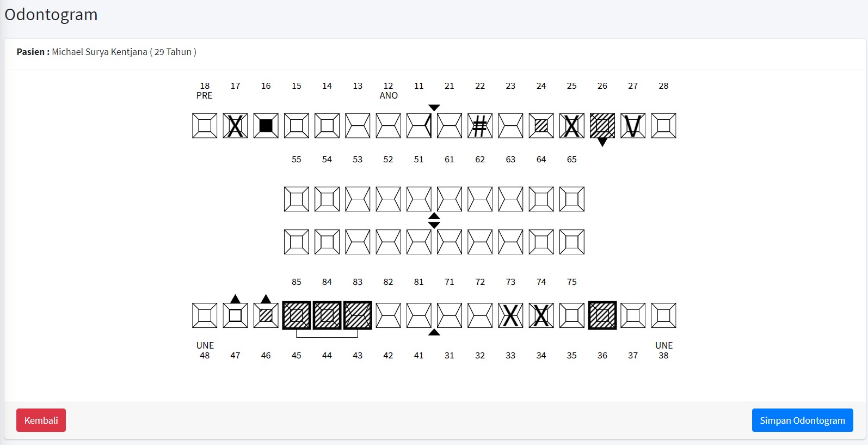Image resolution: width=868 pixels, height=445 pixels.
Task: Click tooth 46 with the hatched center
Action: (266, 315)
